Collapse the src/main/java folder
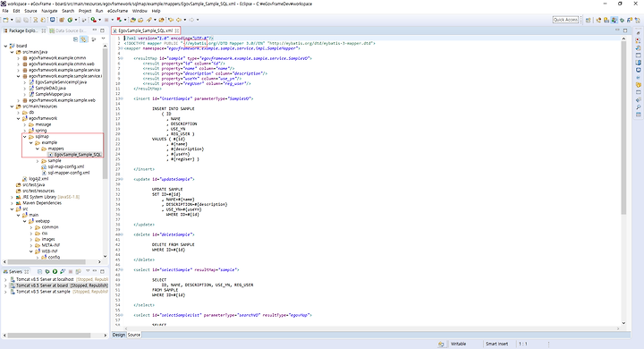 pos(12,52)
